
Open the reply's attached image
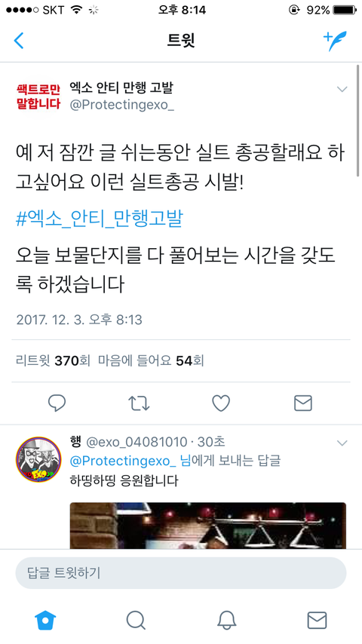[208, 526]
